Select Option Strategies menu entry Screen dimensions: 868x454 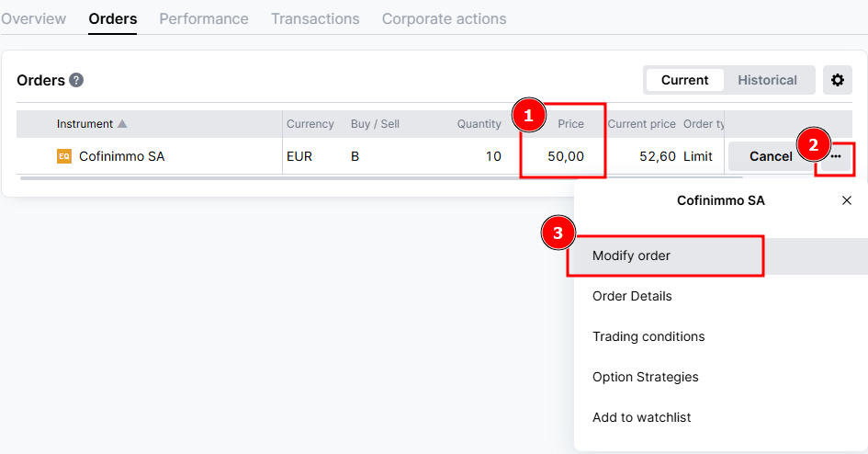[645, 377]
